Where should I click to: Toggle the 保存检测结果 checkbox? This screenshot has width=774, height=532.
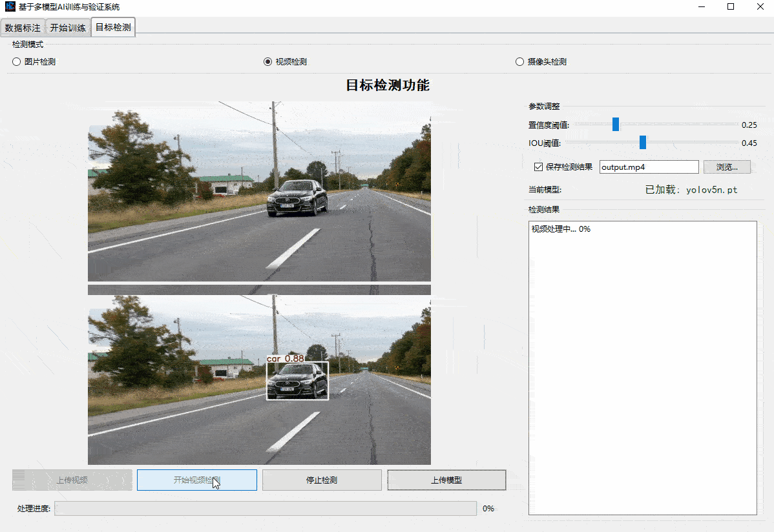coord(563,167)
